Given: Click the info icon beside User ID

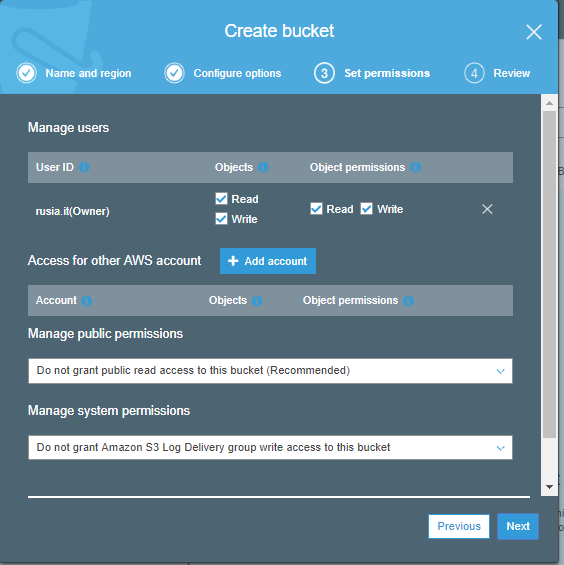Looking at the screenshot, I should click(84, 167).
